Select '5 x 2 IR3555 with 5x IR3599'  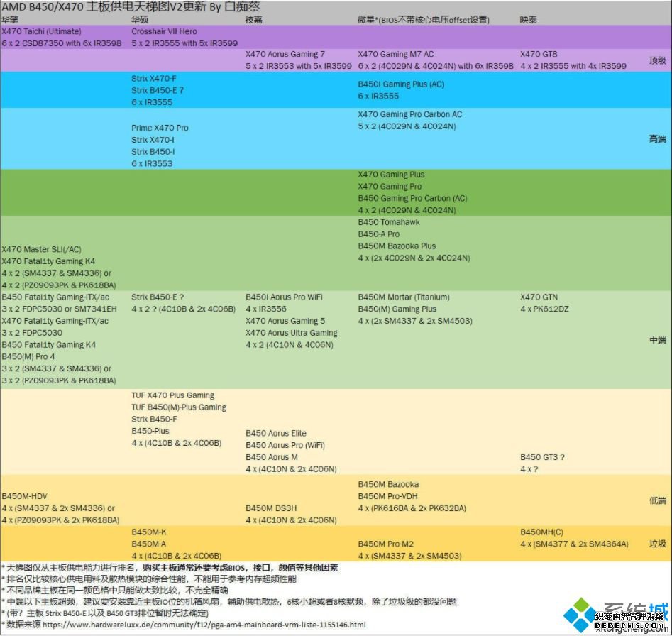184,43
